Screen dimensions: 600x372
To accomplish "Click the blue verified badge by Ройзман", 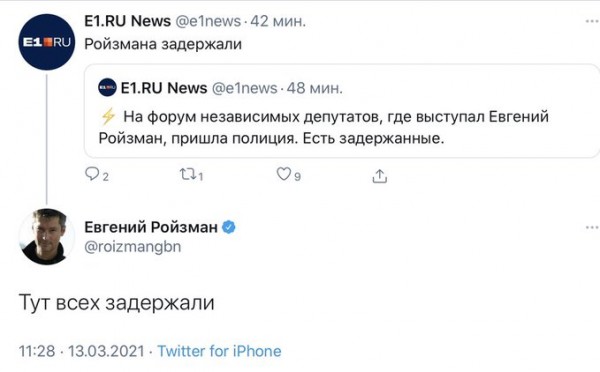I will [x=229, y=227].
